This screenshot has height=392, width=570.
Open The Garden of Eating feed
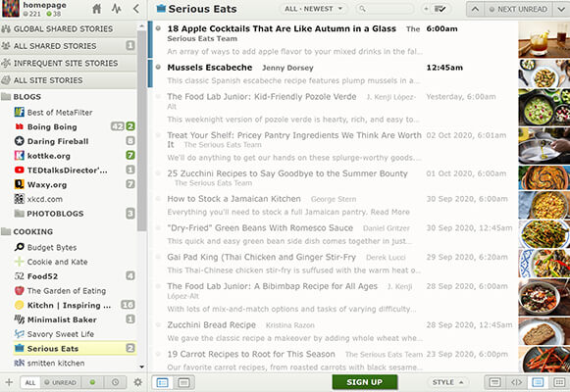pyautogui.click(x=75, y=291)
